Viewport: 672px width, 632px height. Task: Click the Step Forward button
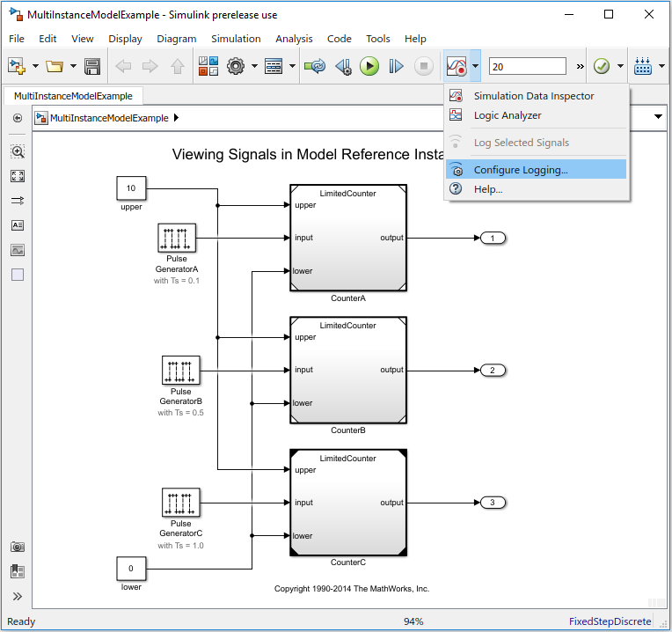396,66
